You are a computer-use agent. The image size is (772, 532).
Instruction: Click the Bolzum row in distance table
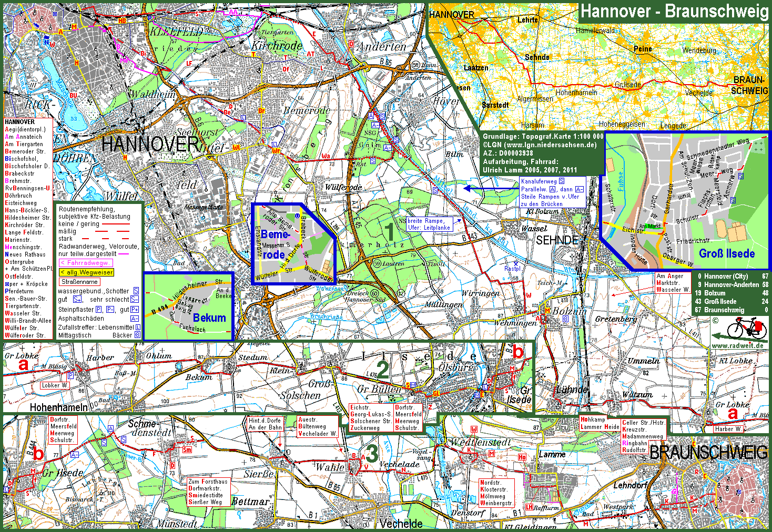[731, 293]
